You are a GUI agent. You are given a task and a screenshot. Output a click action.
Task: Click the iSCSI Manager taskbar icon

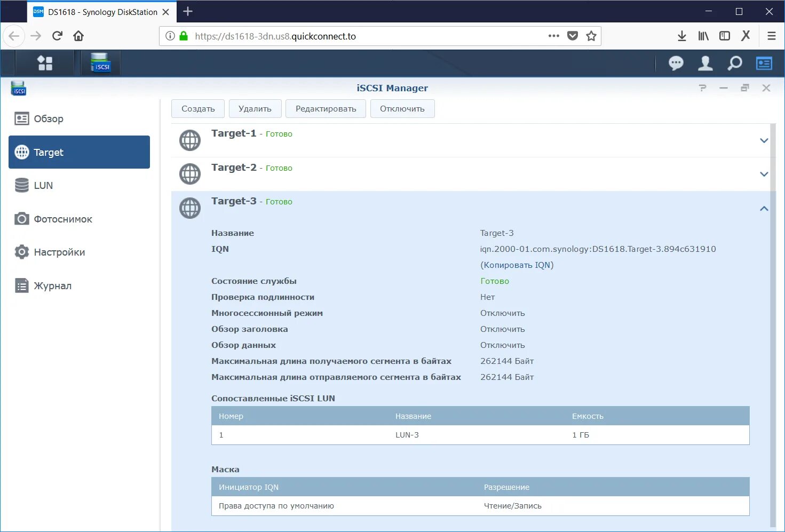[100, 63]
